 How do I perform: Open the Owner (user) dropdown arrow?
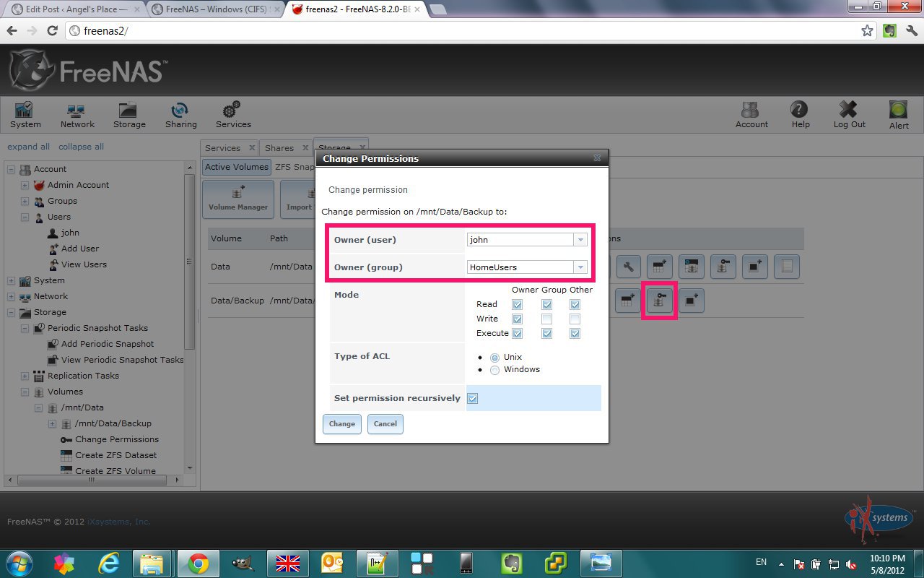580,240
